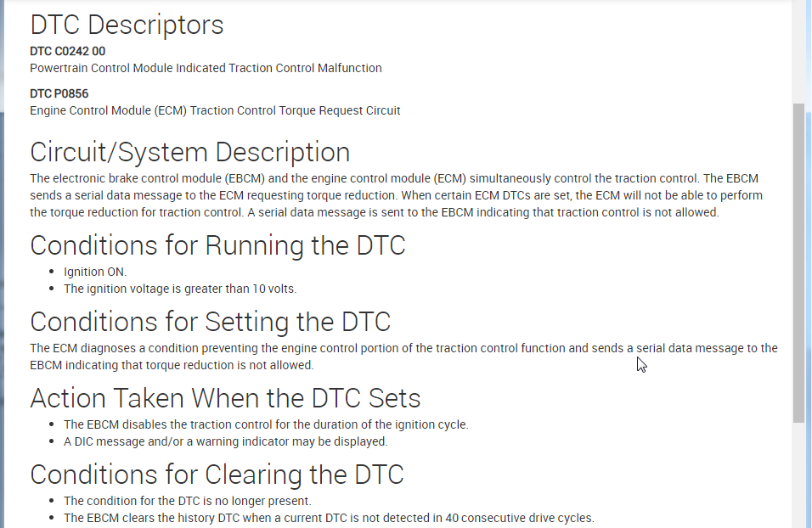Click the 40 consecutive drive cycles bullet
This screenshot has width=812, height=528.
[329, 518]
